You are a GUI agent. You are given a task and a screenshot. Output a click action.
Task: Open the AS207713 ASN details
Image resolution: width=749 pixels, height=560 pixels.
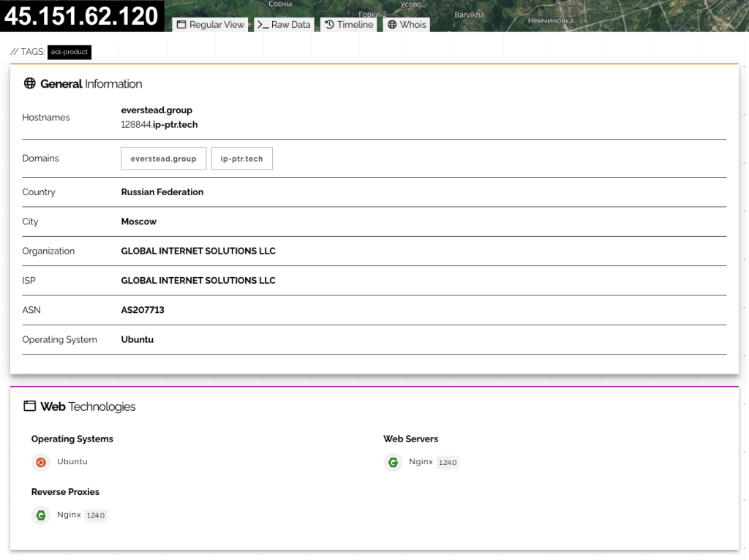[x=143, y=309]
